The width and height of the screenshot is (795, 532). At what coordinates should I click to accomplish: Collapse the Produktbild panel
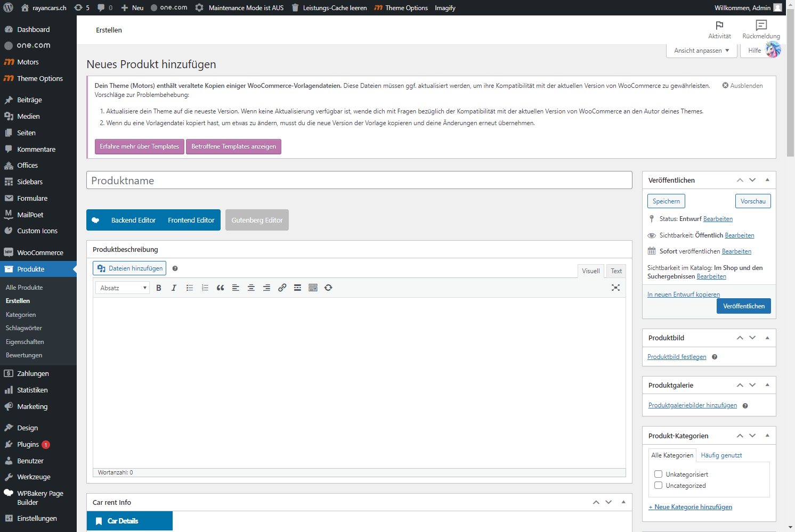[767, 338]
